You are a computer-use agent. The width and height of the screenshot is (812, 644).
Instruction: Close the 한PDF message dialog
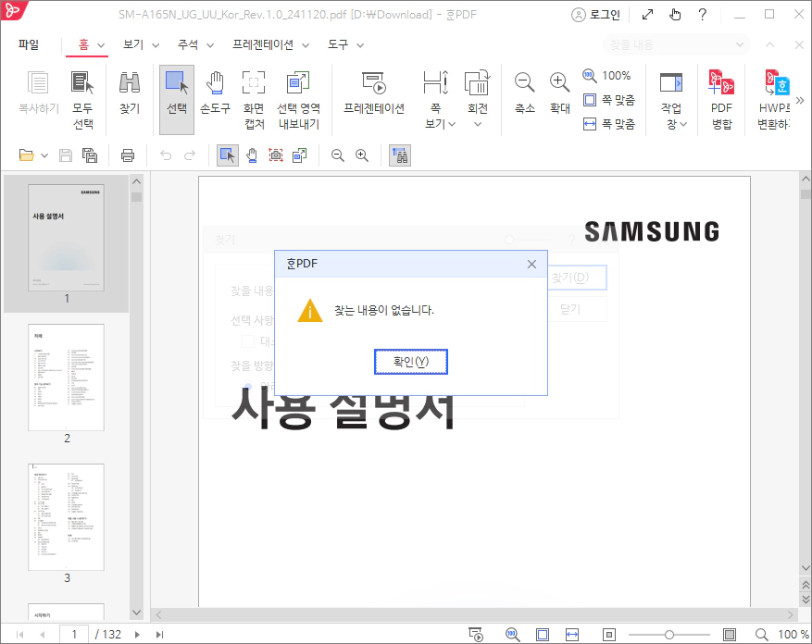pyautogui.click(x=531, y=264)
